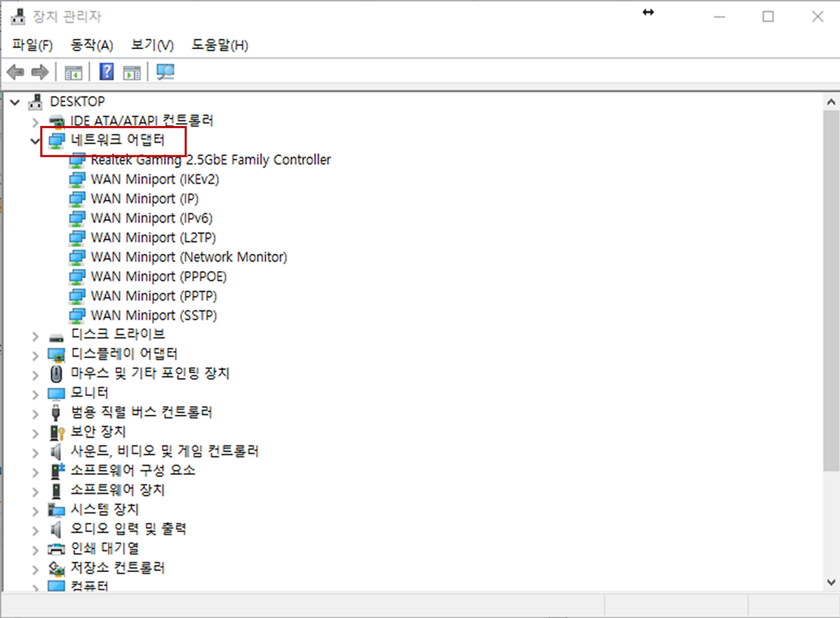Open the blue Help question mark icon
Screen dimensions: 840x618
[106, 72]
